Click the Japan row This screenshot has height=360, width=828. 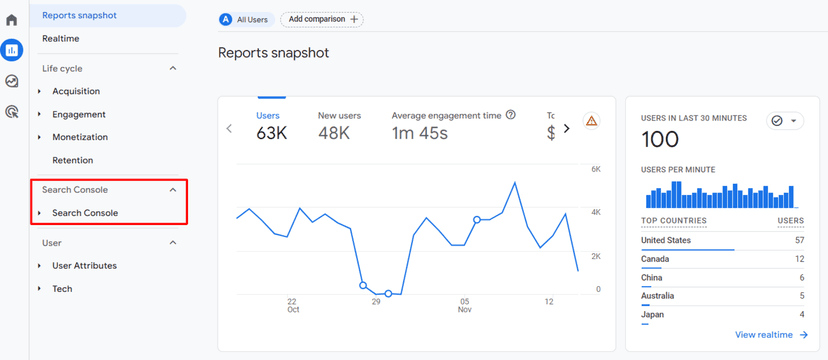pyautogui.click(x=722, y=315)
